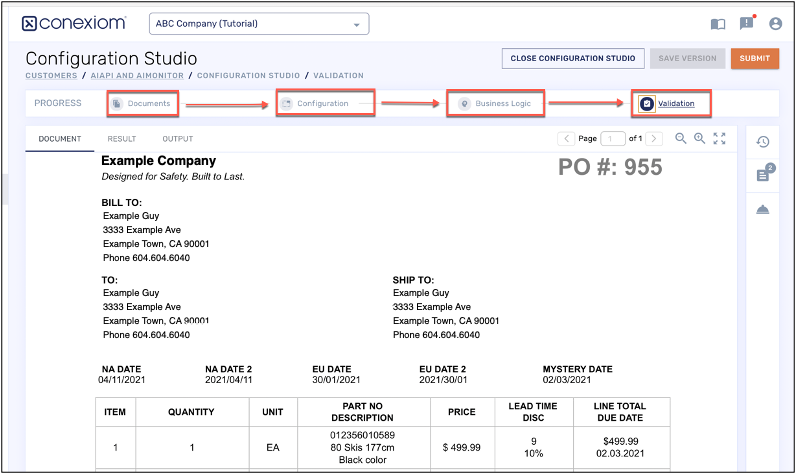This screenshot has height=474, width=796.
Task: Open the ABC Company (Tutorial) dropdown
Action: pyautogui.click(x=259, y=24)
